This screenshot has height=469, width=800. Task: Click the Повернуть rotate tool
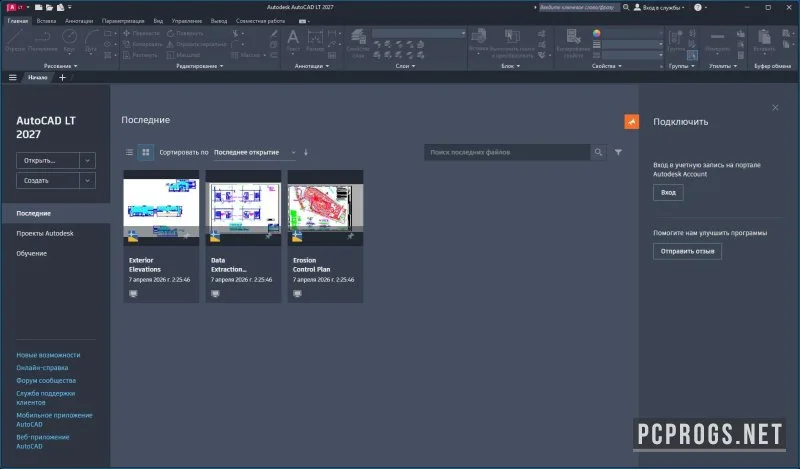(x=185, y=33)
